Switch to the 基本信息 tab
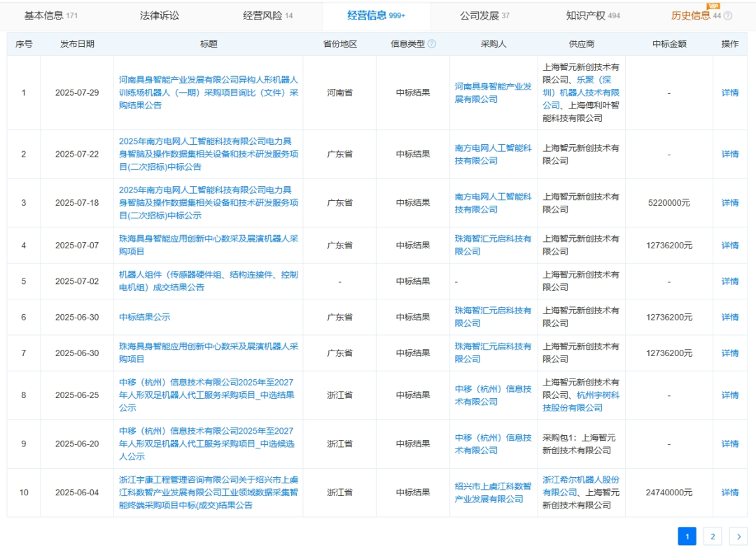 50,16
